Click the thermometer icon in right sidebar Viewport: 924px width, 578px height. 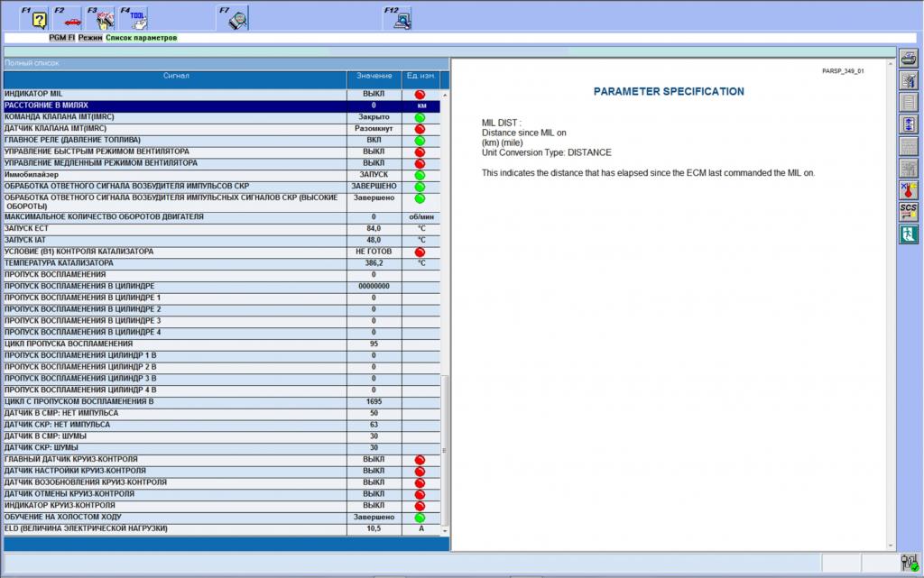click(909, 190)
